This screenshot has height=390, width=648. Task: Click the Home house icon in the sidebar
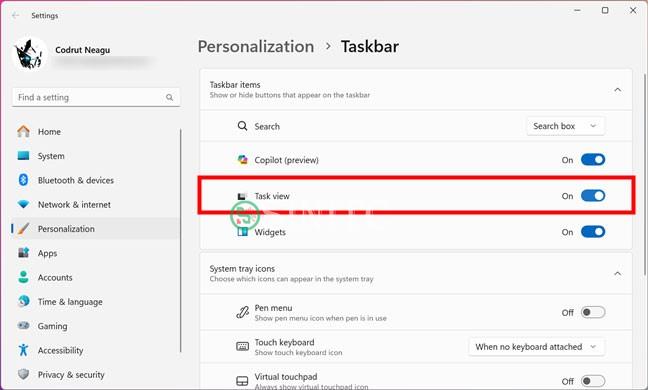point(24,131)
